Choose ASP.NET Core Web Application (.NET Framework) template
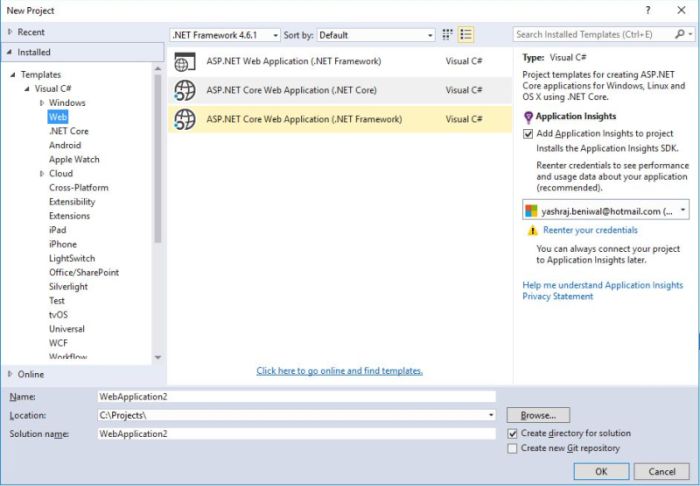The width and height of the screenshot is (700, 486). (x=340, y=120)
